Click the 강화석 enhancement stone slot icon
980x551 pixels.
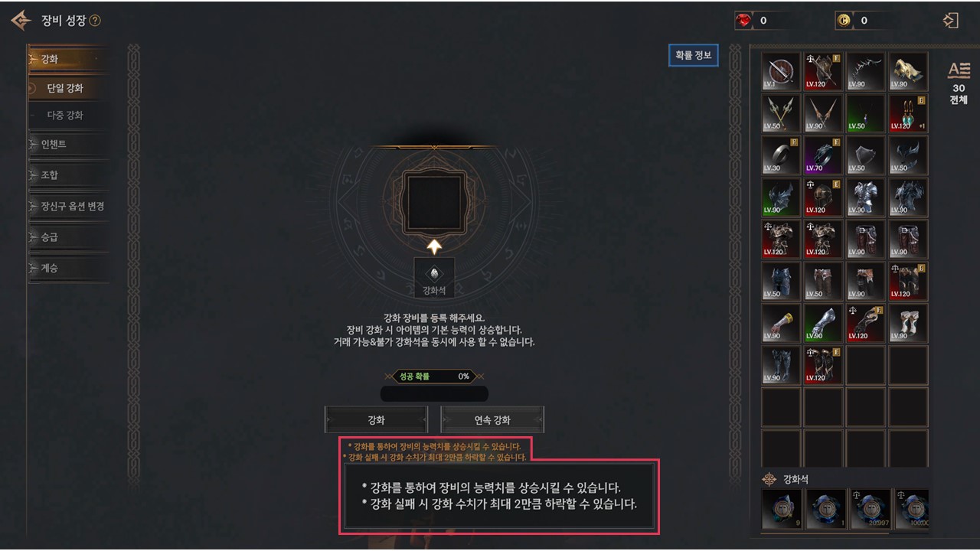(434, 278)
